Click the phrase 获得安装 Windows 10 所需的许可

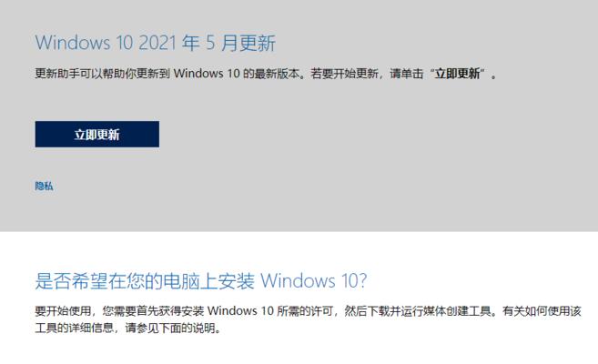243,311
